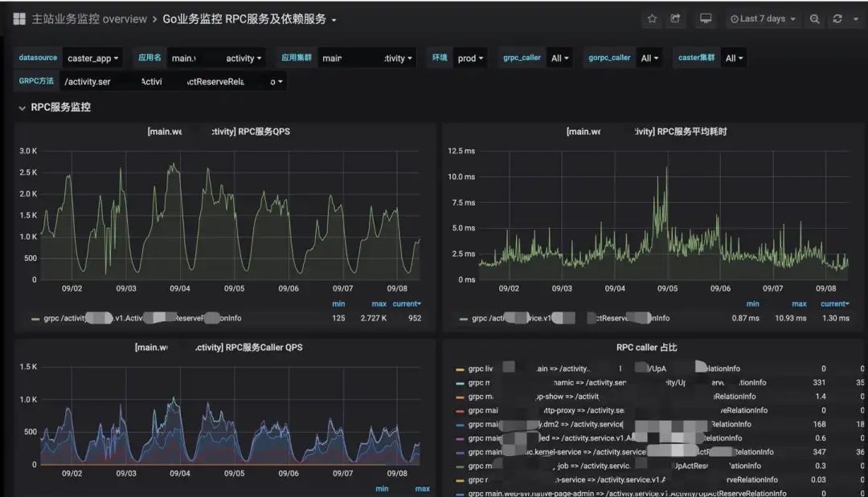Sort 平均耗时 legend by max column
The height and width of the screenshot is (497, 868).
[x=799, y=303]
